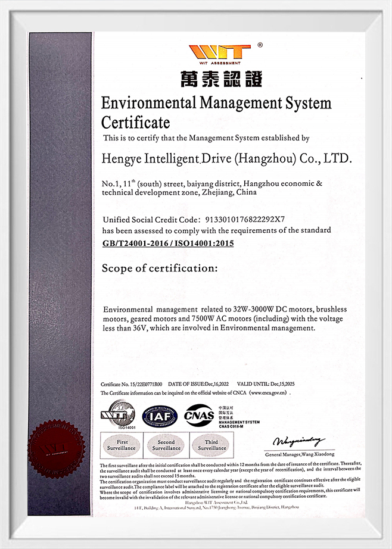Click the credit code 91330101768222292X7

(x=244, y=220)
